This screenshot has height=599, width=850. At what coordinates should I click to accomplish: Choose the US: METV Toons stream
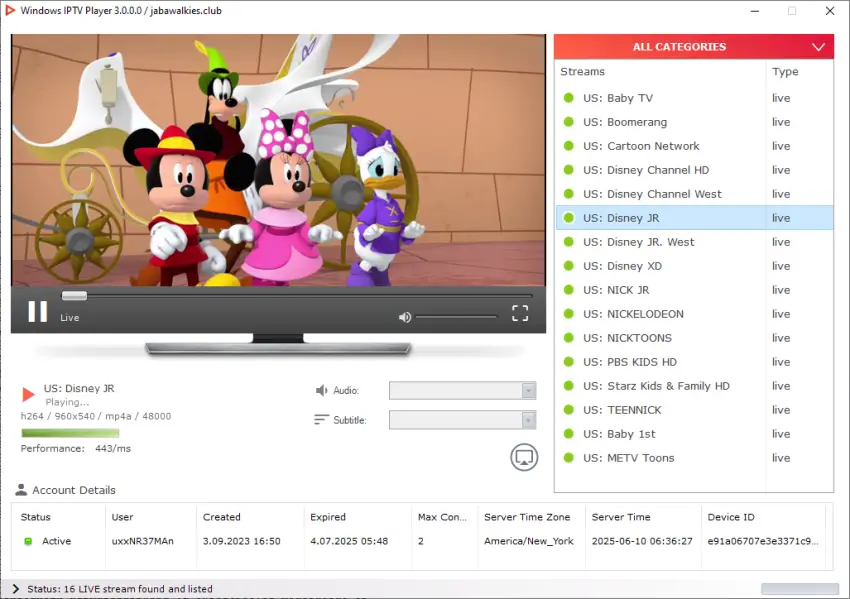click(694, 458)
